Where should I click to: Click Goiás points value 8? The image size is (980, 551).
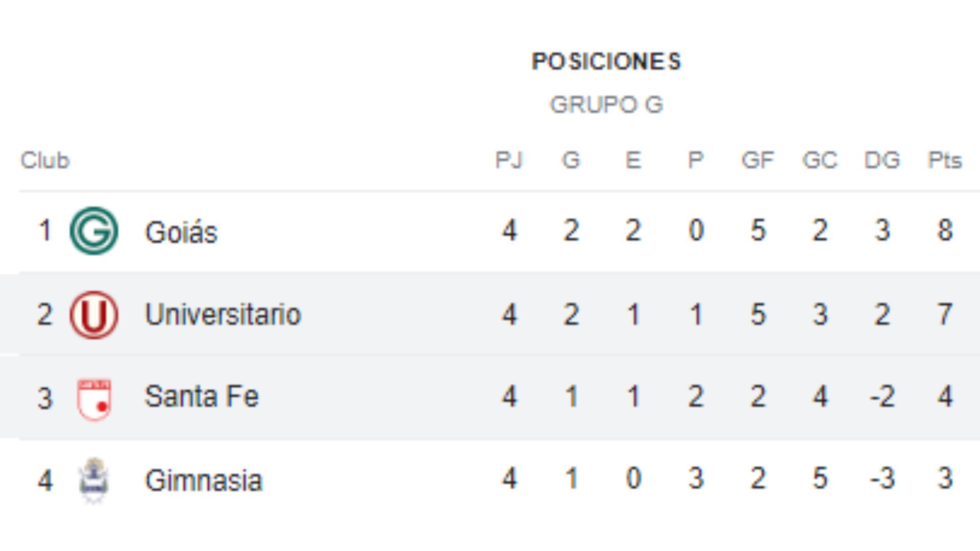(944, 231)
